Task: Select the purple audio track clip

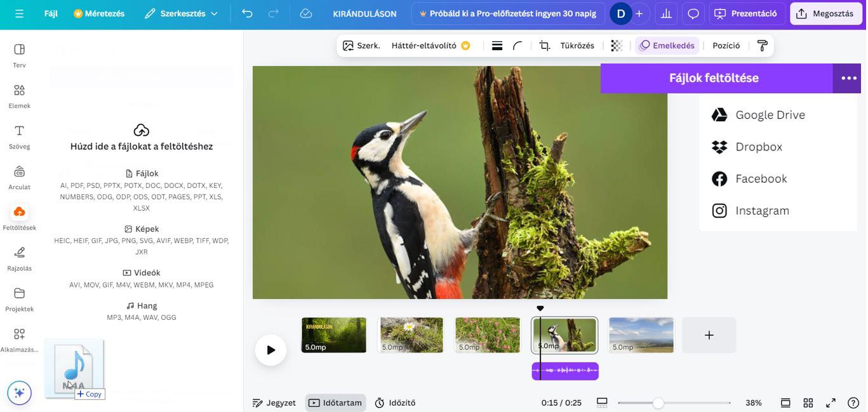Action: click(x=565, y=371)
